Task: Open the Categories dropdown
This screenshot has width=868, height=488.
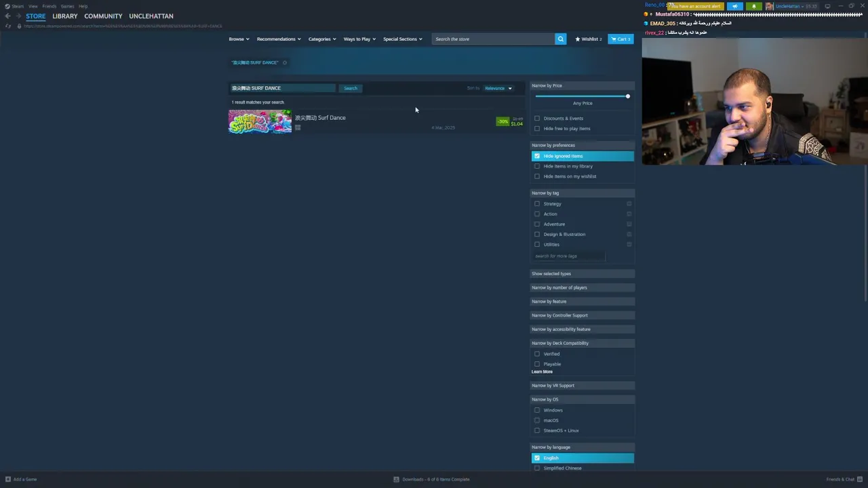Action: point(322,39)
